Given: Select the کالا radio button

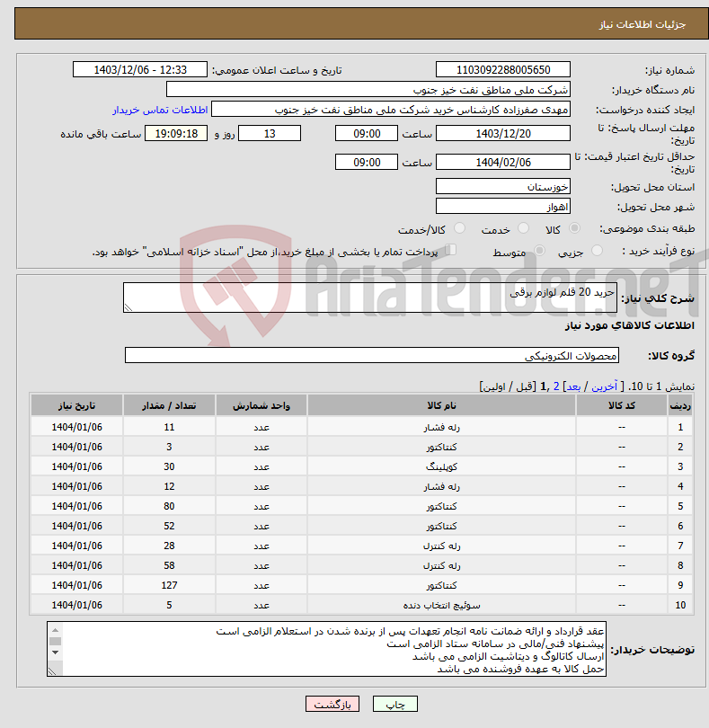Looking at the screenshot, I should (x=574, y=228).
